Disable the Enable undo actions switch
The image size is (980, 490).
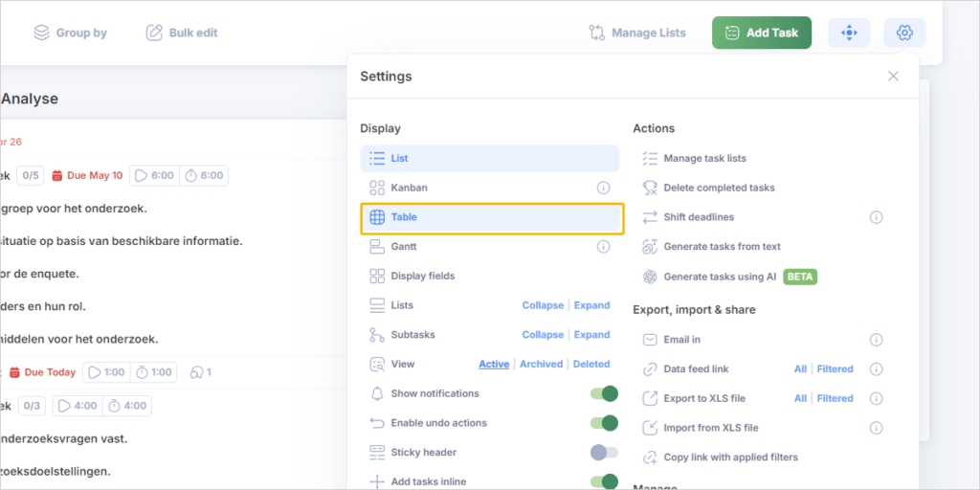click(x=604, y=423)
